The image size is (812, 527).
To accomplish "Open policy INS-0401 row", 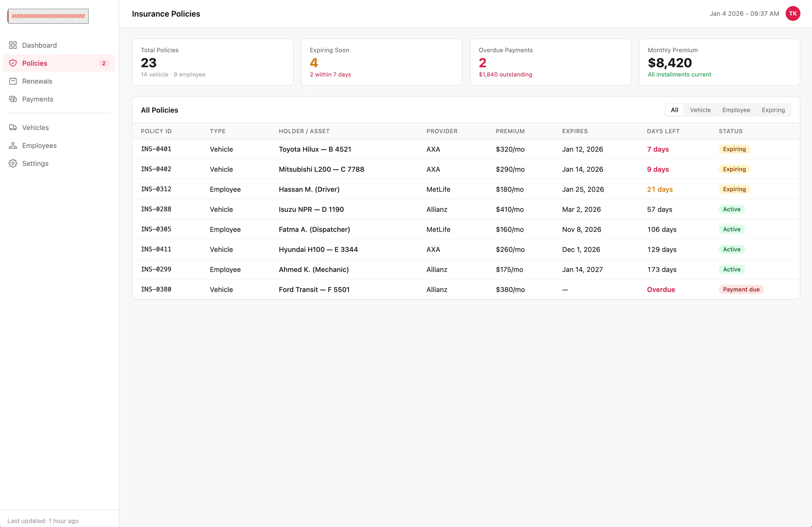I will (x=466, y=149).
